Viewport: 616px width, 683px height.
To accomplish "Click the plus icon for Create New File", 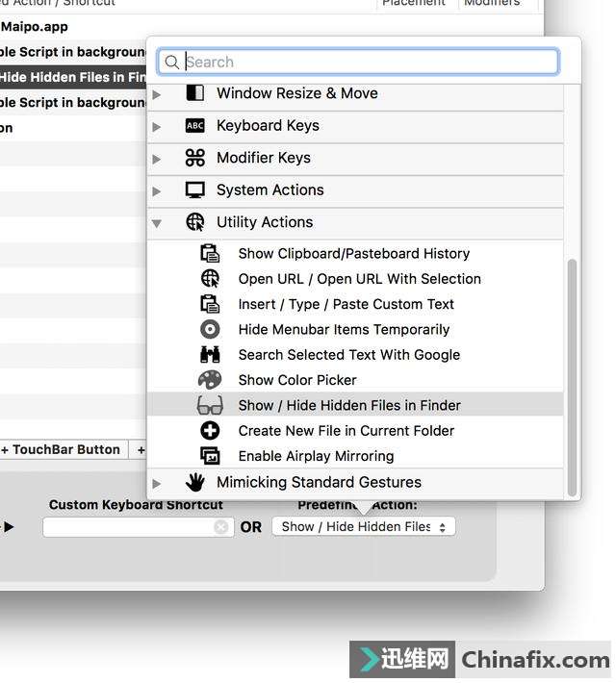I will point(210,431).
